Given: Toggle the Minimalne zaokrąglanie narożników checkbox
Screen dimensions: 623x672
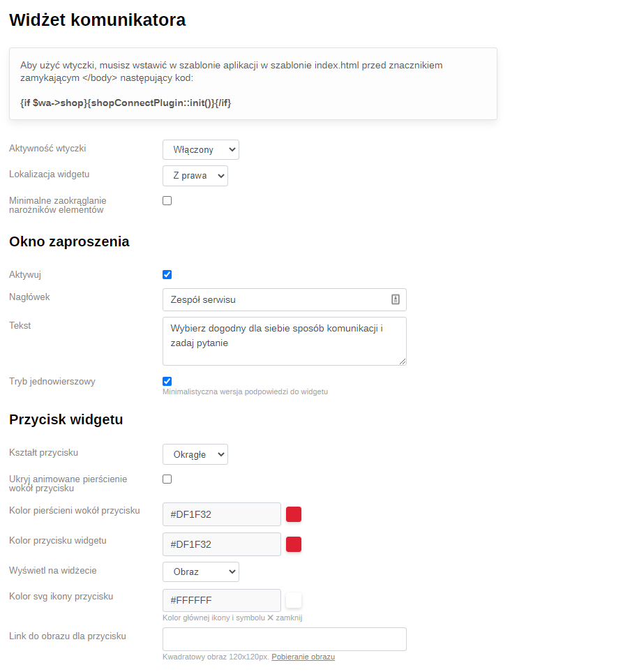Looking at the screenshot, I should (167, 201).
